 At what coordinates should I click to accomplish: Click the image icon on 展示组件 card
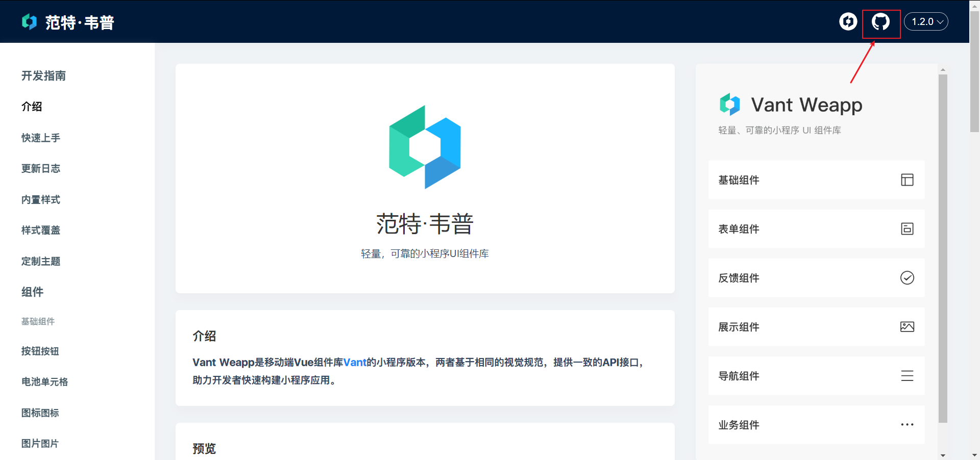(907, 327)
